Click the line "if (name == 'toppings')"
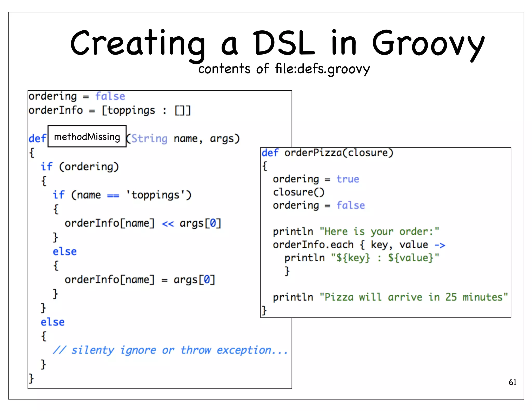 [x=122, y=195]
